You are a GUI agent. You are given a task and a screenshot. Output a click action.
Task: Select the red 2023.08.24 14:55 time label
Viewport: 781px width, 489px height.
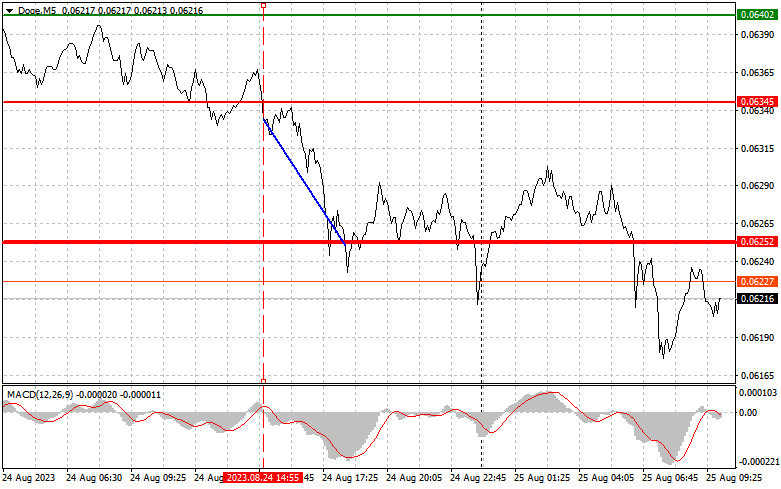click(x=263, y=479)
